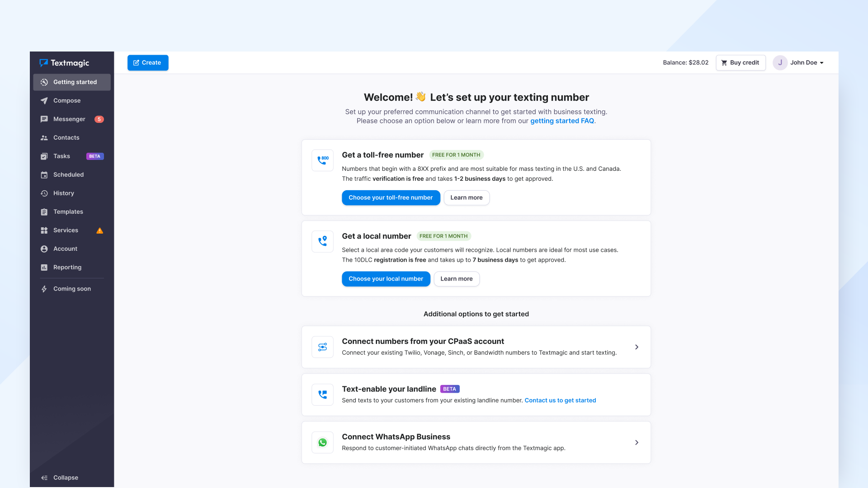Screen dimensions: 868x488
Task: Click the Services grid icon
Action: pyautogui.click(x=44, y=230)
